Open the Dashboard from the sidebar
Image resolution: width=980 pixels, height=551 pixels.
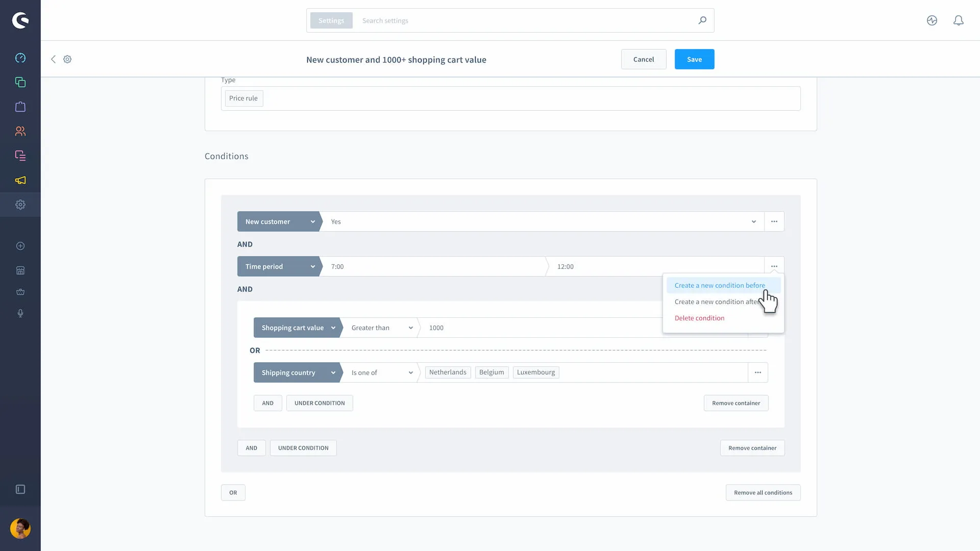coord(20,58)
